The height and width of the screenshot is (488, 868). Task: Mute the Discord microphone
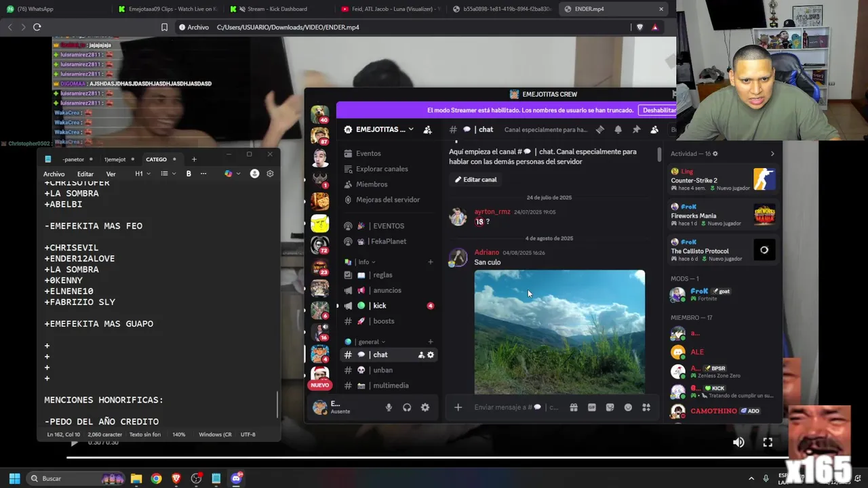tap(389, 407)
